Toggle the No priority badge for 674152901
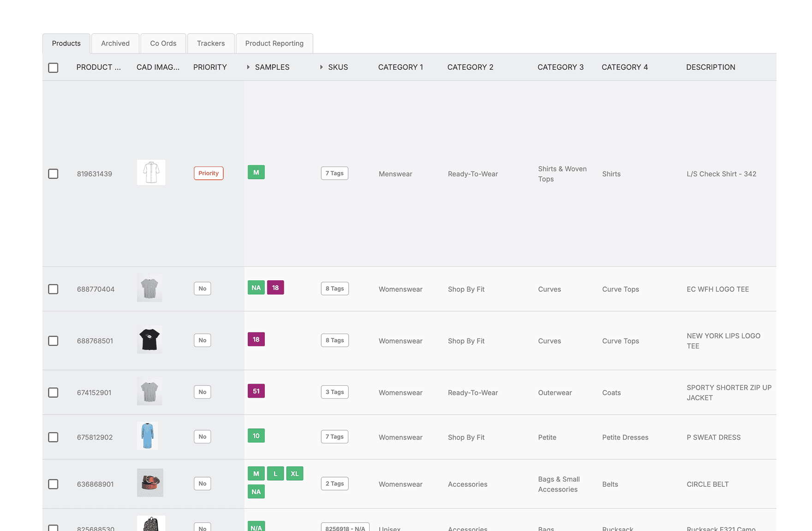The height and width of the screenshot is (531, 812). [x=203, y=392]
